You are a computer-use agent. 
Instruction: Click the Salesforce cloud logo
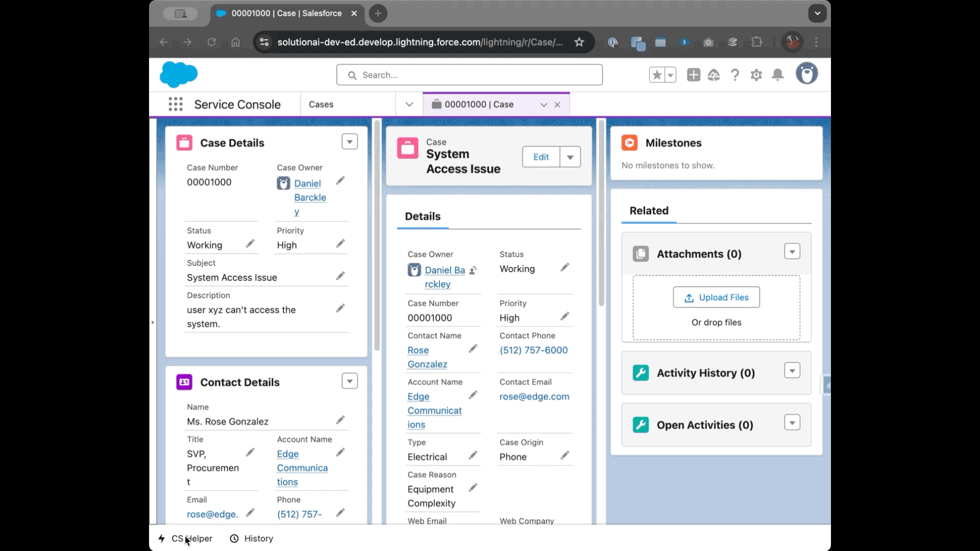point(179,74)
